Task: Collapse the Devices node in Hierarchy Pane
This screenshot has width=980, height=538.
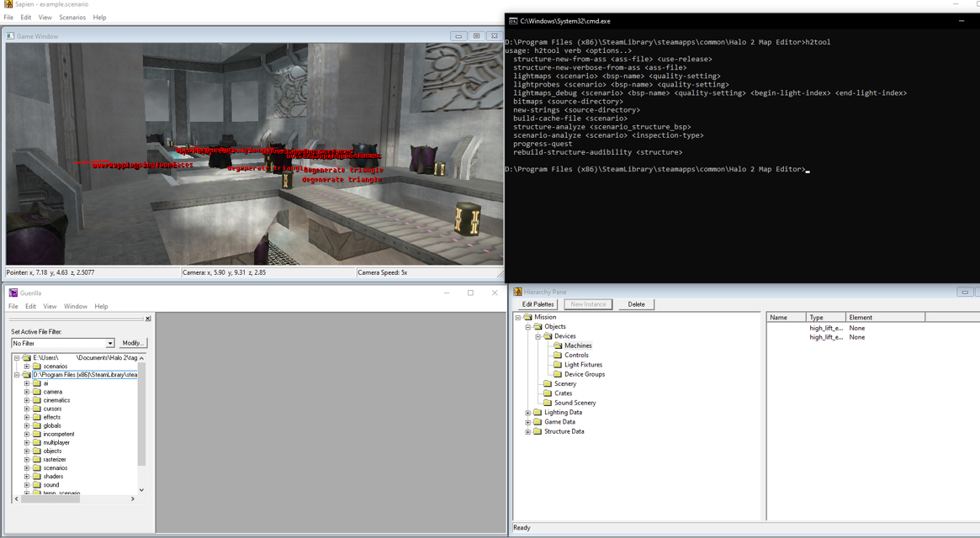Action: 538,336
